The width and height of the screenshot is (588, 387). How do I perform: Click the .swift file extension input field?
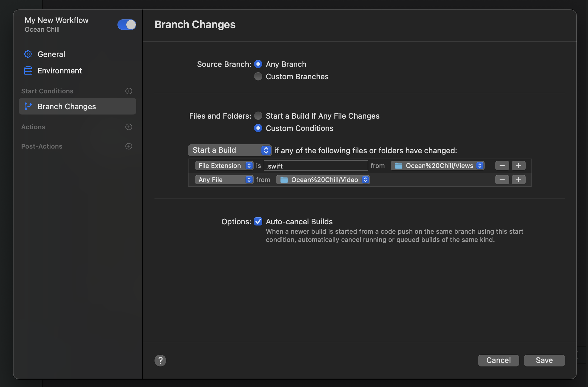point(315,165)
